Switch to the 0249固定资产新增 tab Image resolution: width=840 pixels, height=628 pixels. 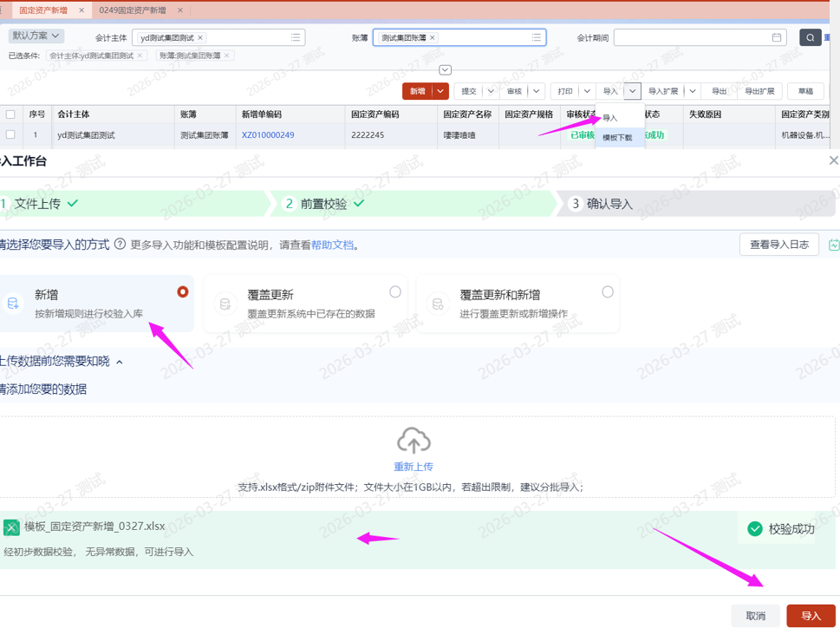click(x=132, y=10)
